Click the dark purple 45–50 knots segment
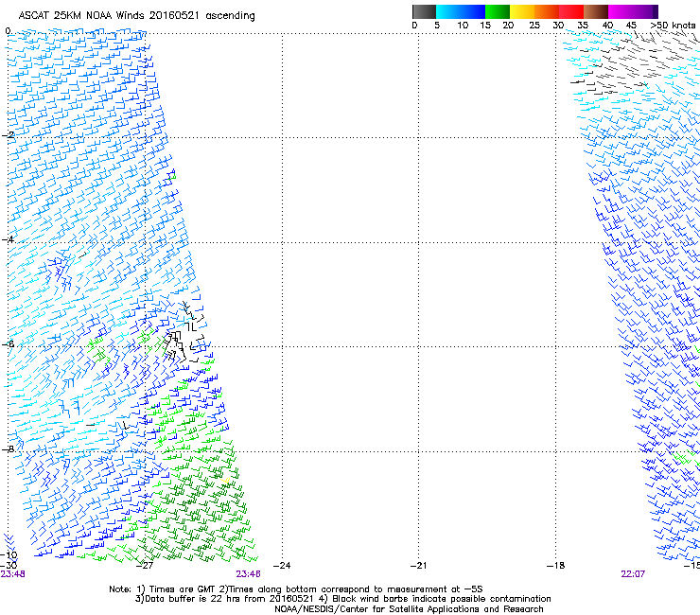Screen dimensions: 700x615 (645, 11)
